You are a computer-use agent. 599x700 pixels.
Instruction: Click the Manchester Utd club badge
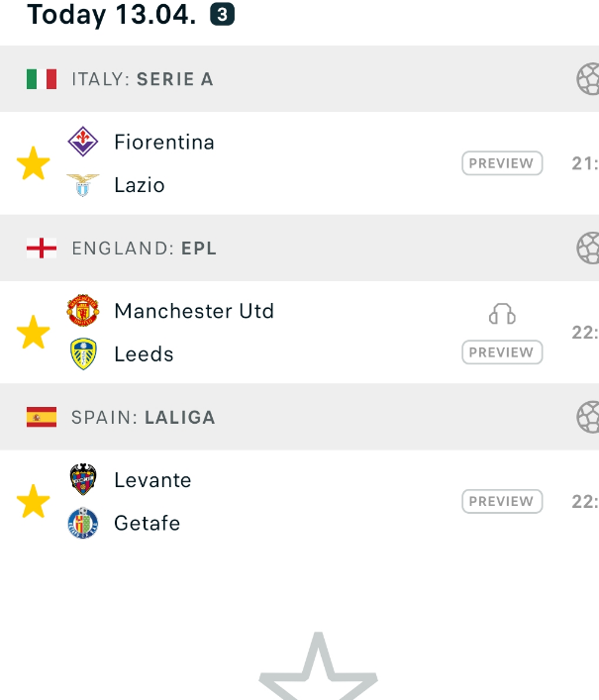[x=83, y=310]
